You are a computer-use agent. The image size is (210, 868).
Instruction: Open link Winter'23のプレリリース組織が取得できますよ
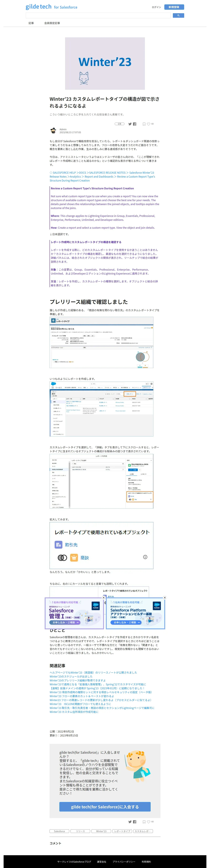(78, 680)
